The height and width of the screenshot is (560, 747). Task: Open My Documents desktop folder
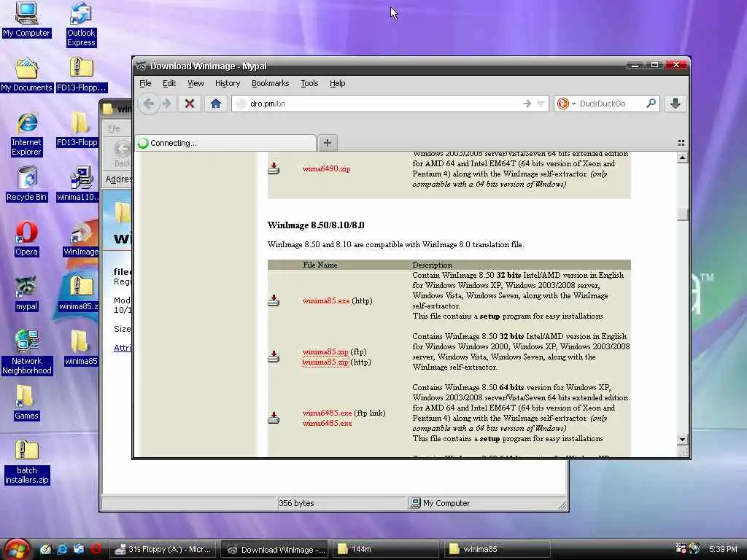pos(26,75)
